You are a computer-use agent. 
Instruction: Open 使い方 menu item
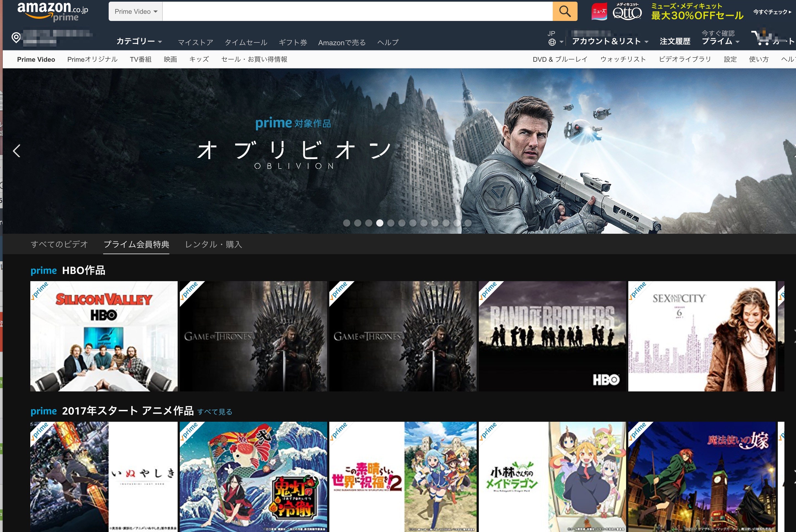759,59
